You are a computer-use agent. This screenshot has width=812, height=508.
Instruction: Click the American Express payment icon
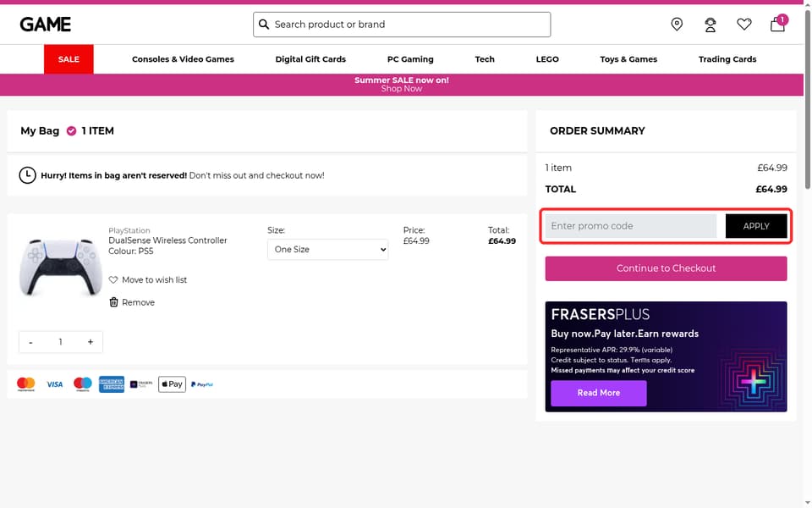[112, 384]
